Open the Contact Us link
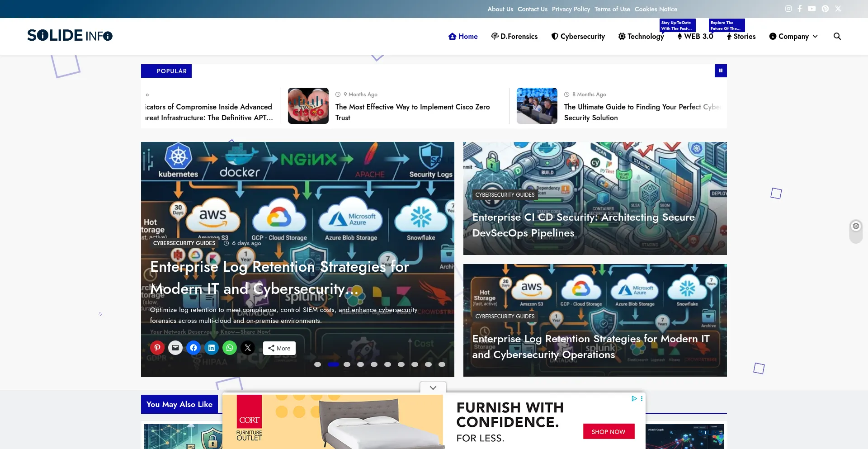 pyautogui.click(x=533, y=9)
